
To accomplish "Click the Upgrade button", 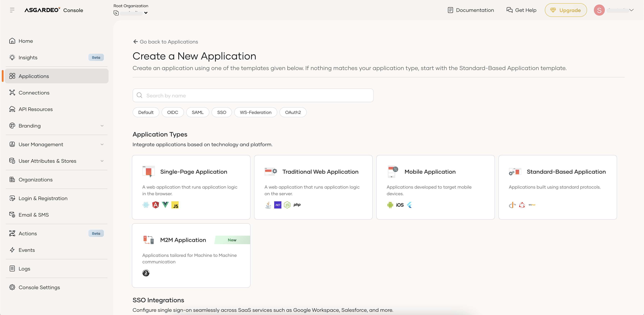I will (x=565, y=10).
